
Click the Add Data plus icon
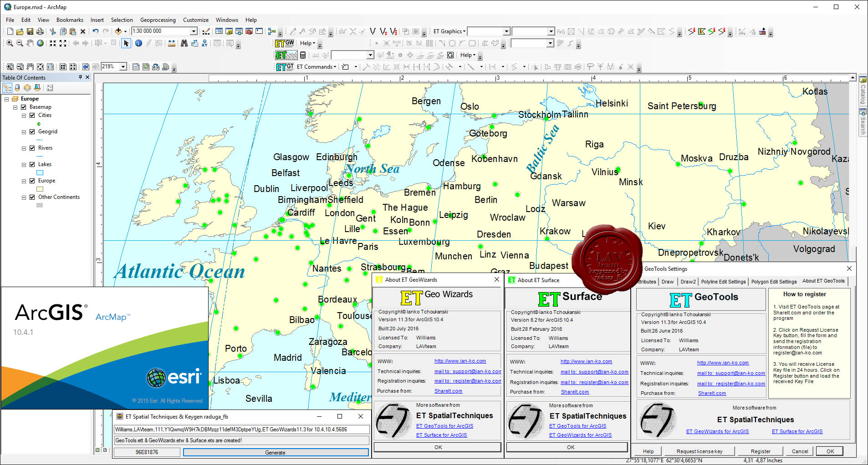pos(118,31)
